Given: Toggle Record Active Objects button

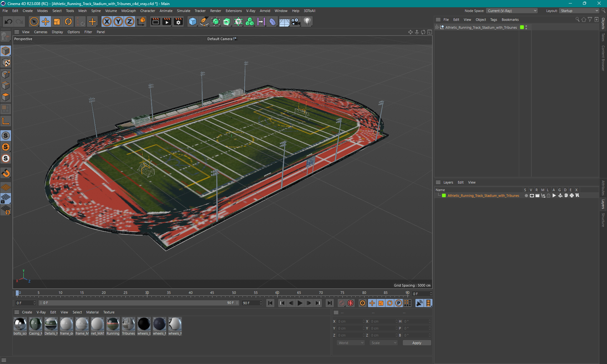Looking at the screenshot, I should pos(342,303).
